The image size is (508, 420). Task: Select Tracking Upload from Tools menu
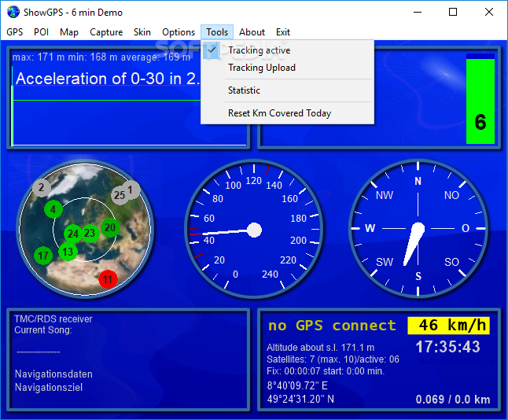click(x=287, y=68)
